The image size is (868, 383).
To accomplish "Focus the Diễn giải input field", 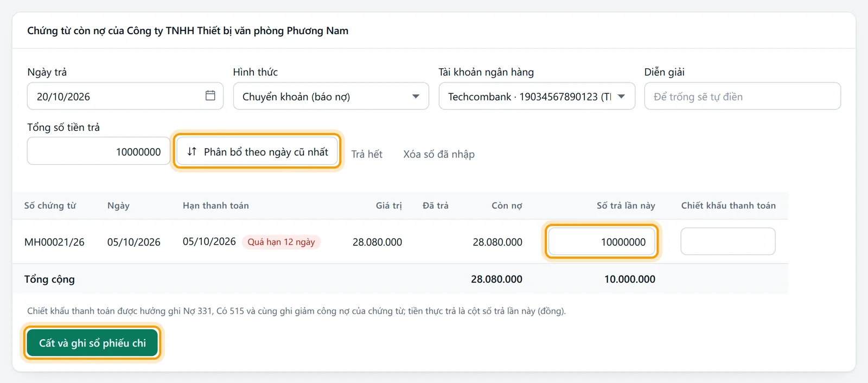I will coord(742,96).
